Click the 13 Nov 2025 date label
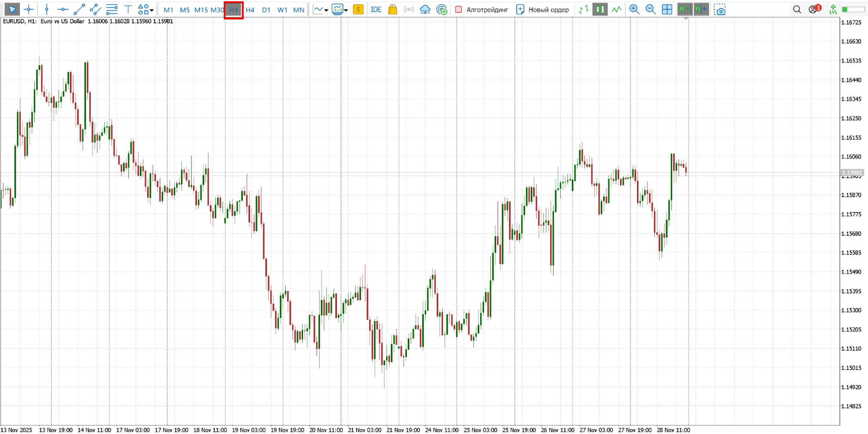 tap(17, 430)
